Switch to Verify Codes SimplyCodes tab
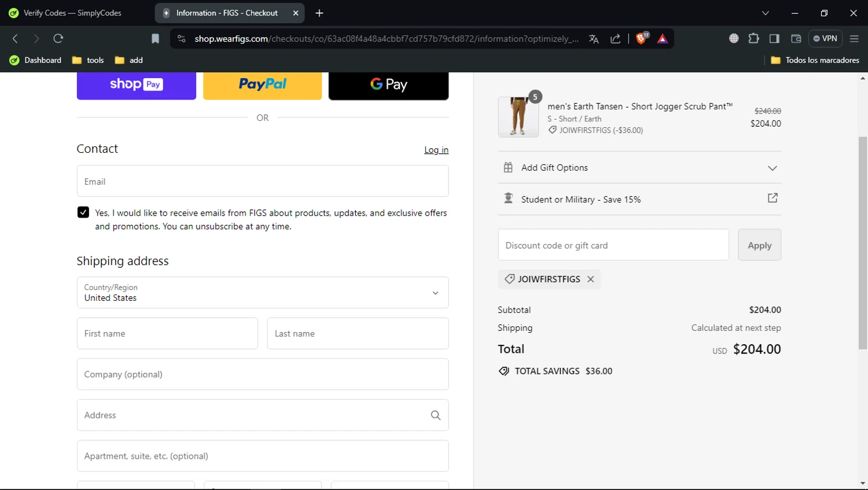Image resolution: width=868 pixels, height=490 pixels. (72, 13)
